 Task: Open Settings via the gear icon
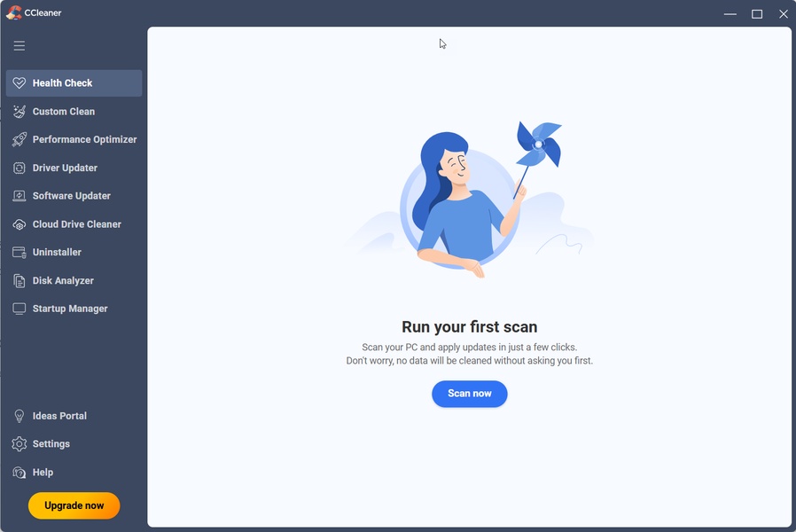pyautogui.click(x=20, y=443)
